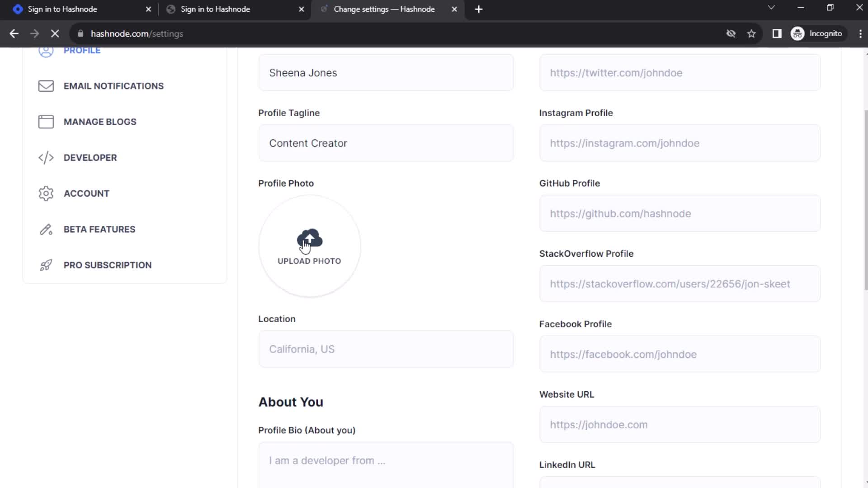Open the browser side panel icon
The image size is (868, 488).
pyautogui.click(x=777, y=33)
